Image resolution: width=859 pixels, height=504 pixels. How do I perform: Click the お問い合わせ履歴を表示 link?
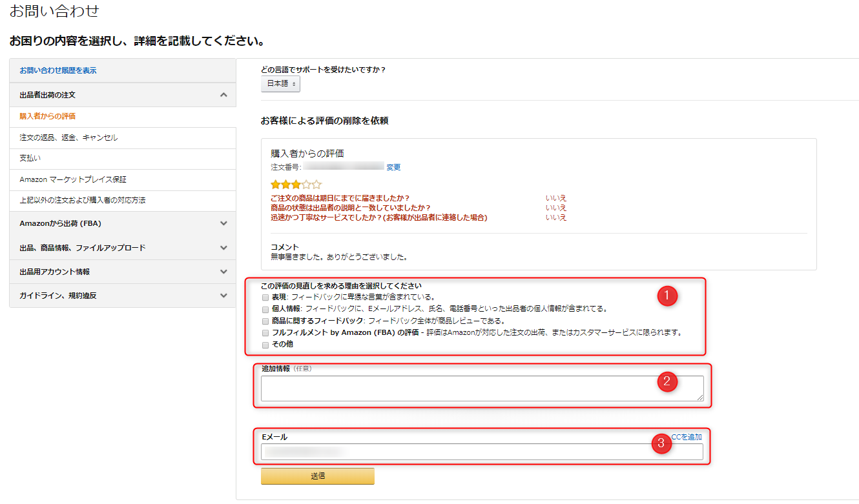(x=58, y=70)
